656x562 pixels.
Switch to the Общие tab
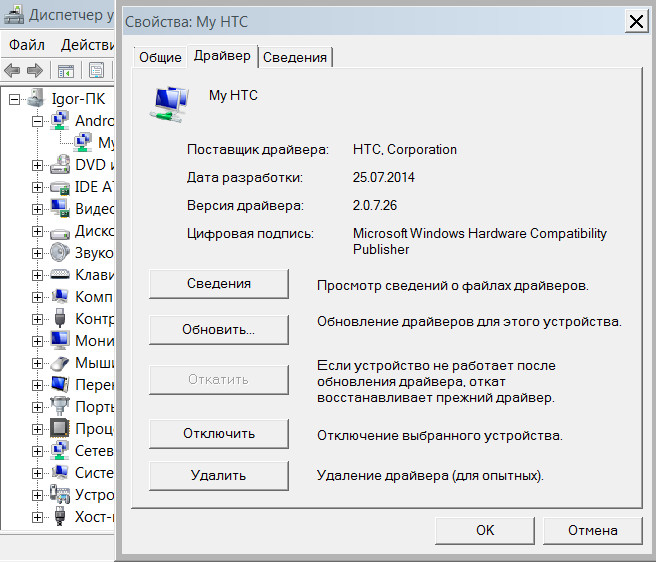pos(160,58)
